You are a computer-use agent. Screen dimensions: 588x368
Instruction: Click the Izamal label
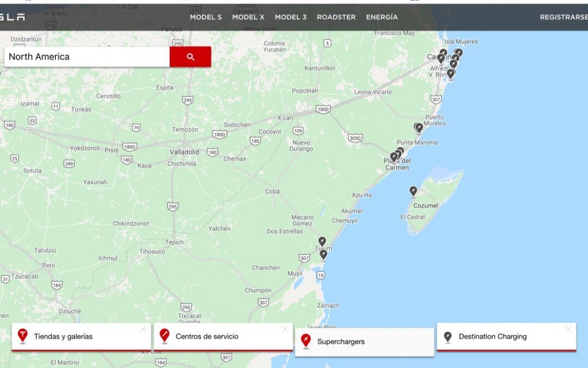click(29, 104)
